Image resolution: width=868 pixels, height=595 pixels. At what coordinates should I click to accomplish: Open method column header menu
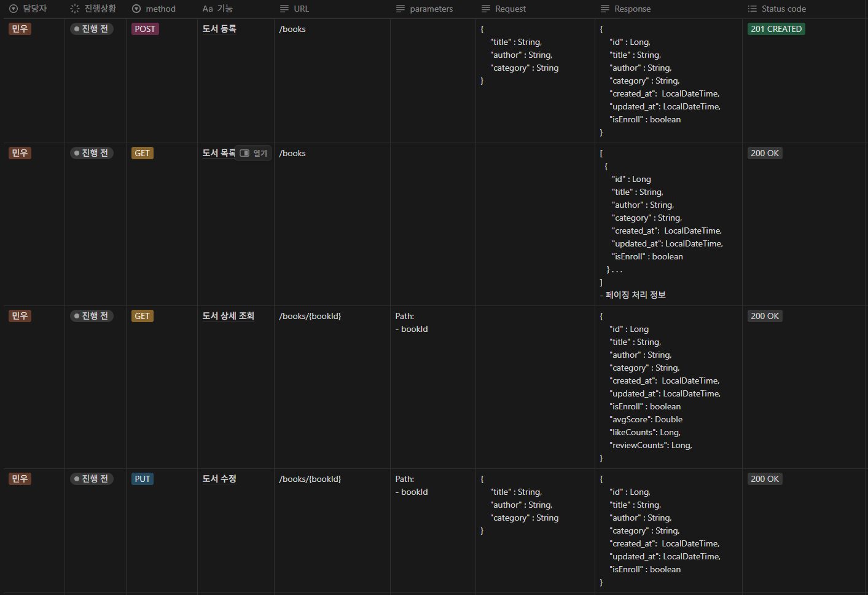(x=162, y=9)
